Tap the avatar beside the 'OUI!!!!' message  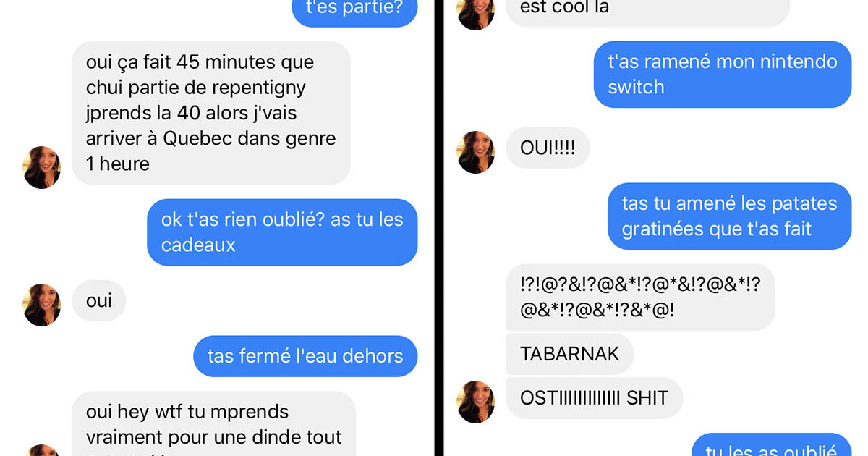click(476, 152)
